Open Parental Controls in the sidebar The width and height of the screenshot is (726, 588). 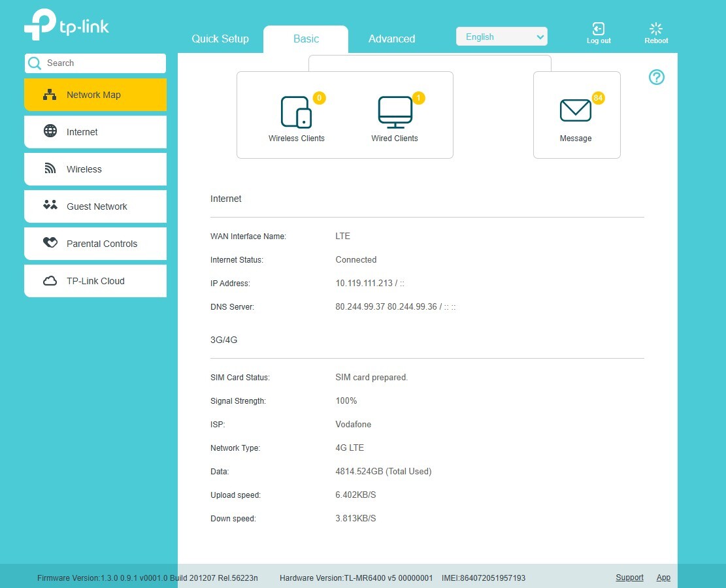(x=95, y=244)
